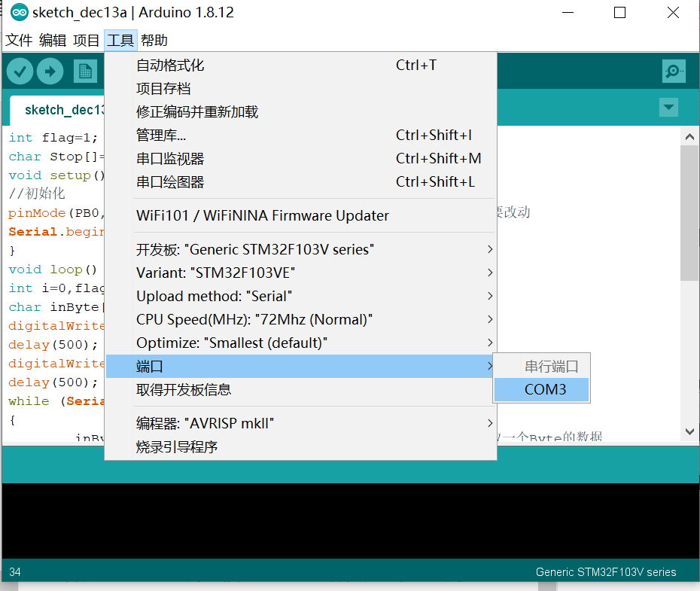The width and height of the screenshot is (700, 591).
Task: Click the Verify checkmark toolbar icon
Action: point(20,72)
